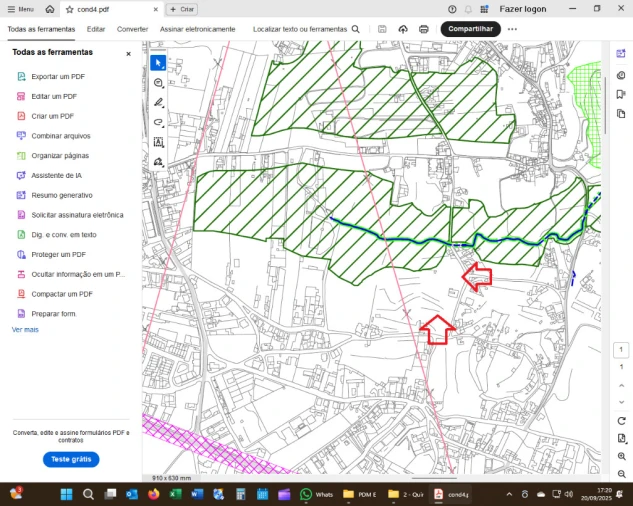This screenshot has height=506, width=633.
Task: Open the search magnifier in toolbar
Action: tap(355, 30)
